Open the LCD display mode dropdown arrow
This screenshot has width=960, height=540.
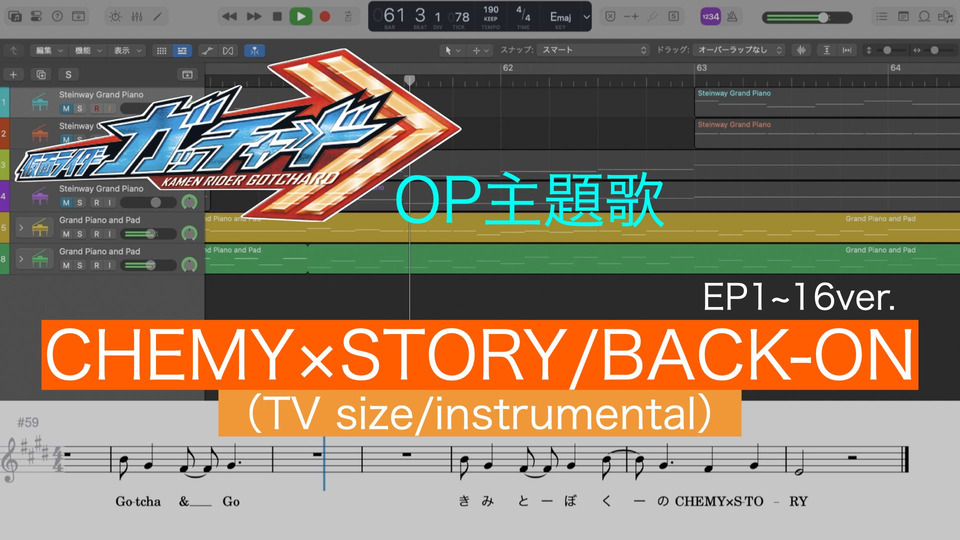(x=586, y=17)
